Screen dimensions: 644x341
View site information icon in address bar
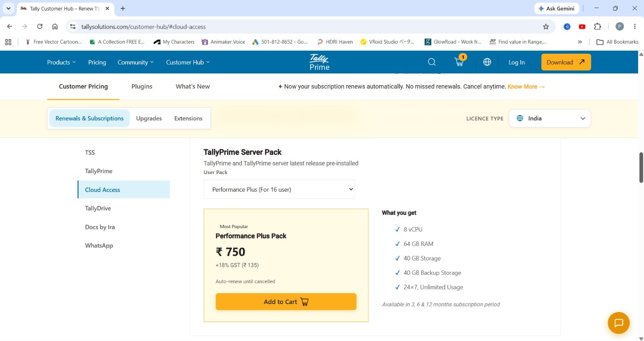pyautogui.click(x=73, y=26)
